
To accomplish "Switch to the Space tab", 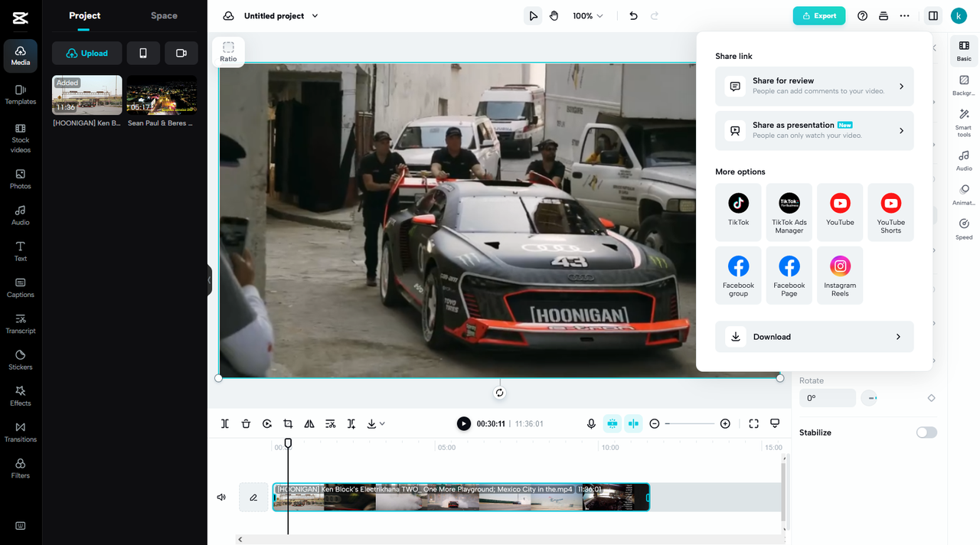I will click(164, 15).
